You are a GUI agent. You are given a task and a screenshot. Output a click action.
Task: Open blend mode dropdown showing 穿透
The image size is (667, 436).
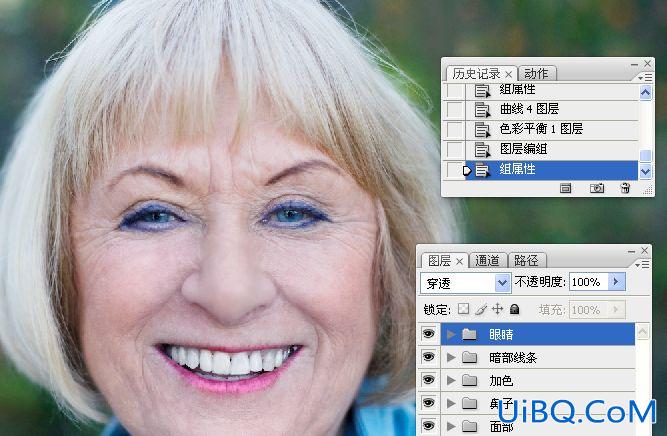click(x=466, y=283)
